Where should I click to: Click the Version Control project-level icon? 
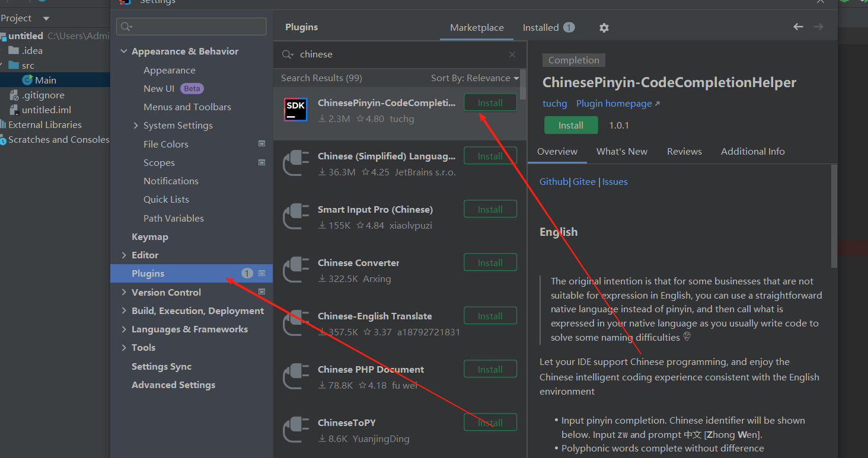[262, 292]
